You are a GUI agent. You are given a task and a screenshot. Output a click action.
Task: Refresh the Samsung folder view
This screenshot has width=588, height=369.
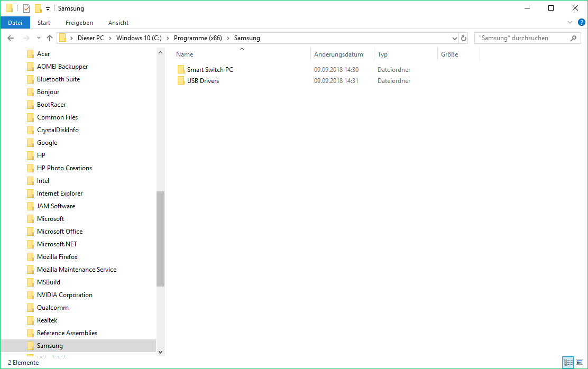(464, 38)
